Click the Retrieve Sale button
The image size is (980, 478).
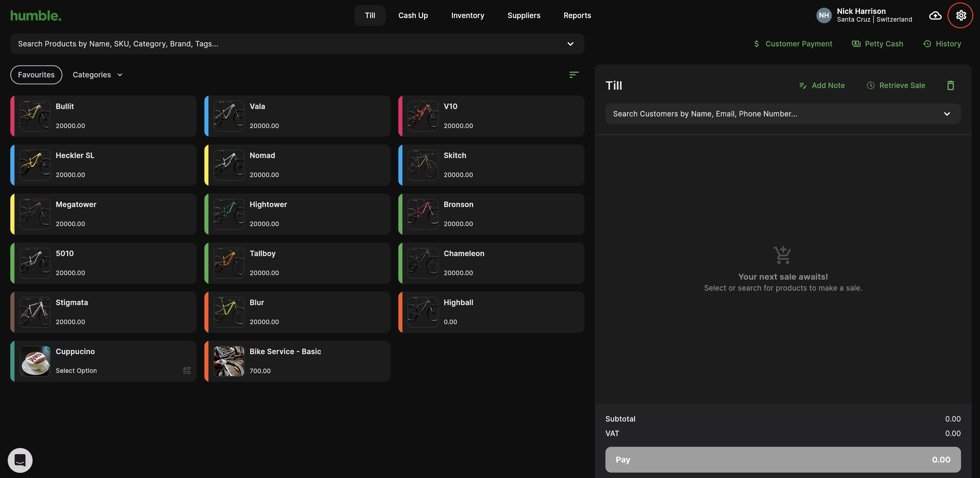pyautogui.click(x=895, y=85)
